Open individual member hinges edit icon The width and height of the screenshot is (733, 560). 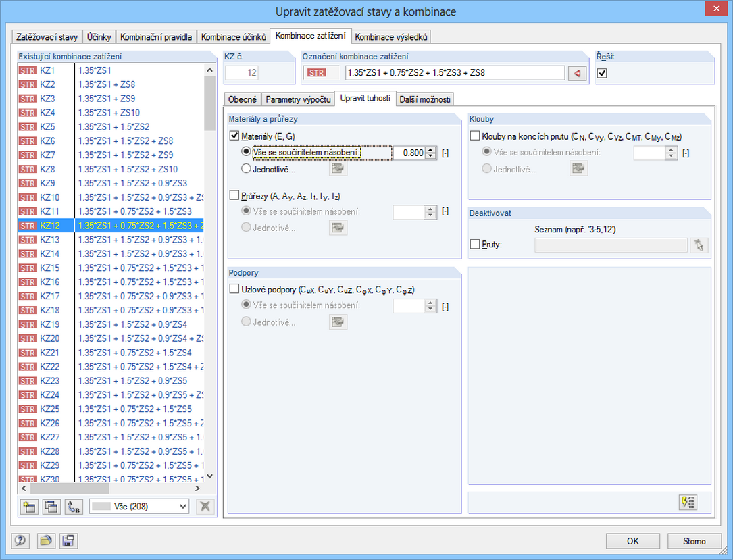pyautogui.click(x=578, y=169)
